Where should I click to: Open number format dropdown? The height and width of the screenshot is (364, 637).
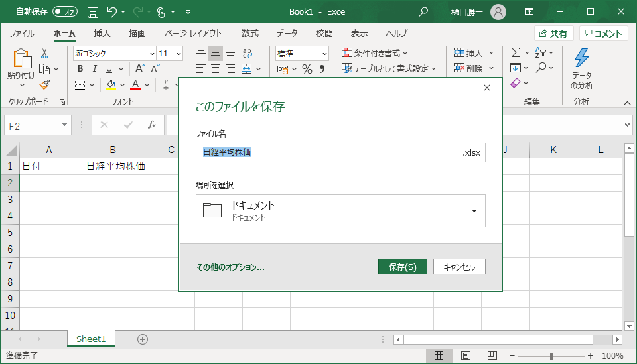tap(324, 54)
